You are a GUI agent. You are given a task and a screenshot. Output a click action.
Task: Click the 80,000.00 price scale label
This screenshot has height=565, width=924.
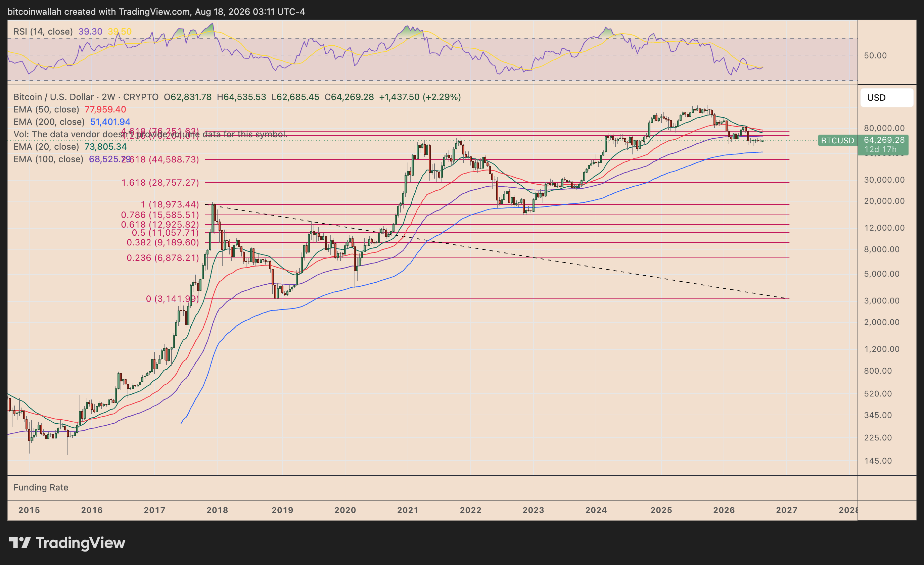(884, 128)
